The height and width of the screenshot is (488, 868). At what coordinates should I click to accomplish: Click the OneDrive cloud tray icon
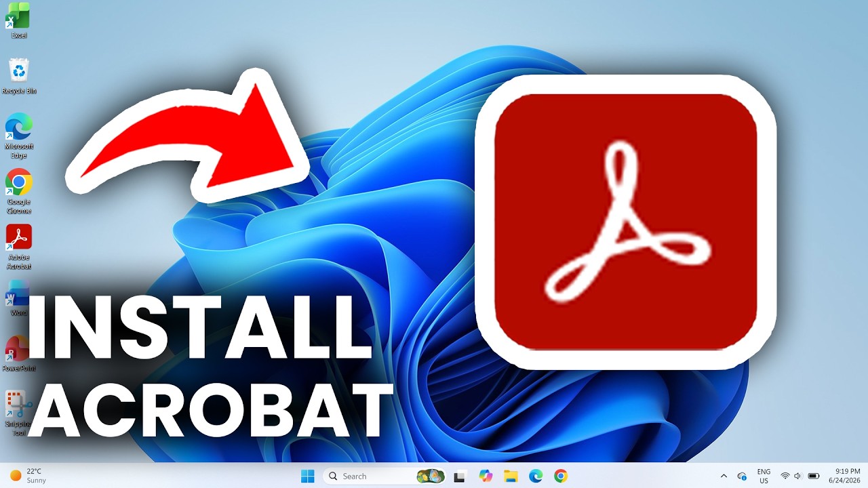[x=742, y=476]
